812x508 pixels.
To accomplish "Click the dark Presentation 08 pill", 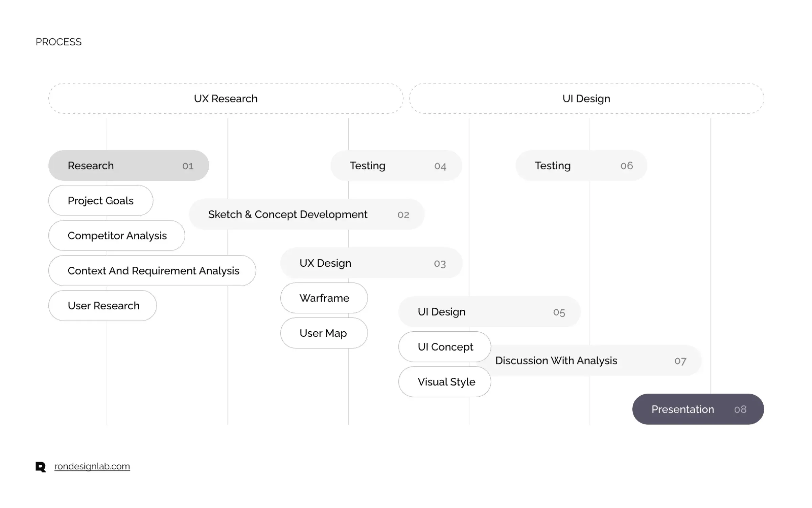I will tap(698, 409).
